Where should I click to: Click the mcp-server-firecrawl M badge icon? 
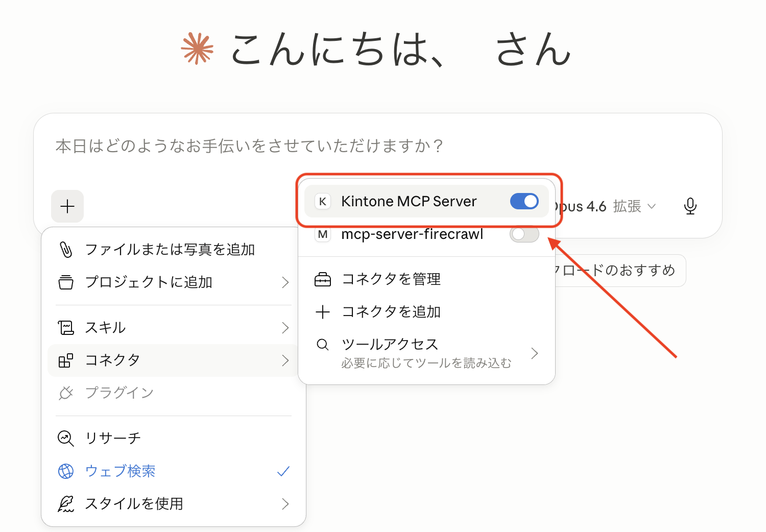pyautogui.click(x=323, y=234)
